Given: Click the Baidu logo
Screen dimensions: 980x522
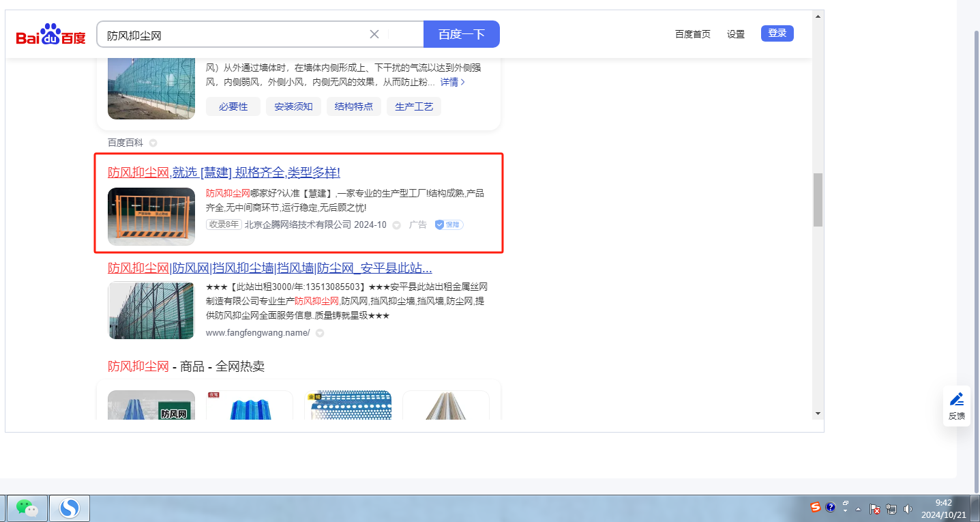Looking at the screenshot, I should tap(51, 34).
